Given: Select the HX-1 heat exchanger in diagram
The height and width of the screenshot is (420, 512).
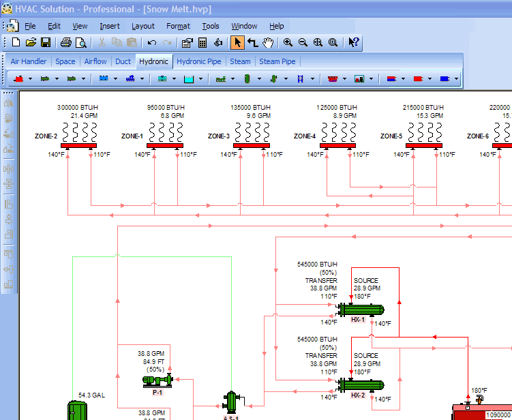Looking at the screenshot, I should (361, 310).
